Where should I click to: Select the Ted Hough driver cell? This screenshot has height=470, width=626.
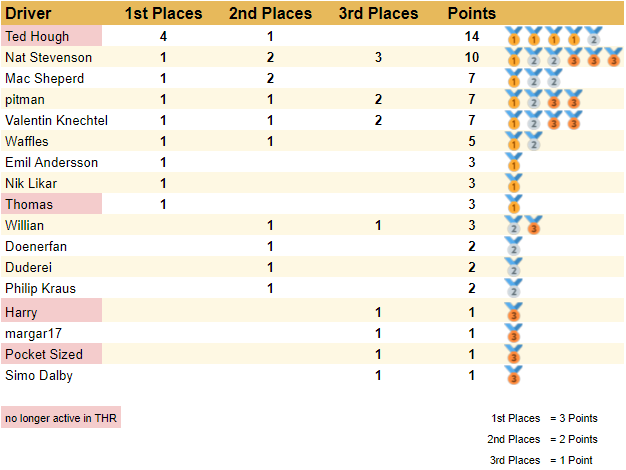point(51,35)
